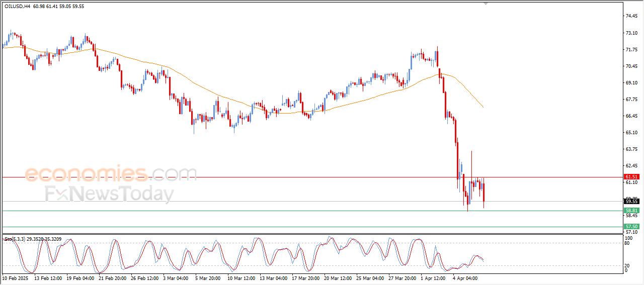
Task: Select the 71.75 price axis label
Action: coord(632,50)
